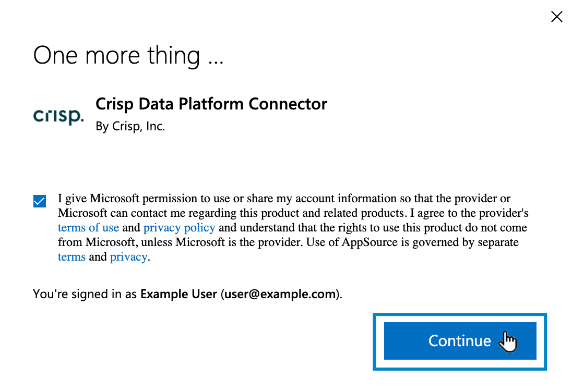Click the blue focus border around Continue
The width and height of the screenshot is (572, 392).
(460, 314)
